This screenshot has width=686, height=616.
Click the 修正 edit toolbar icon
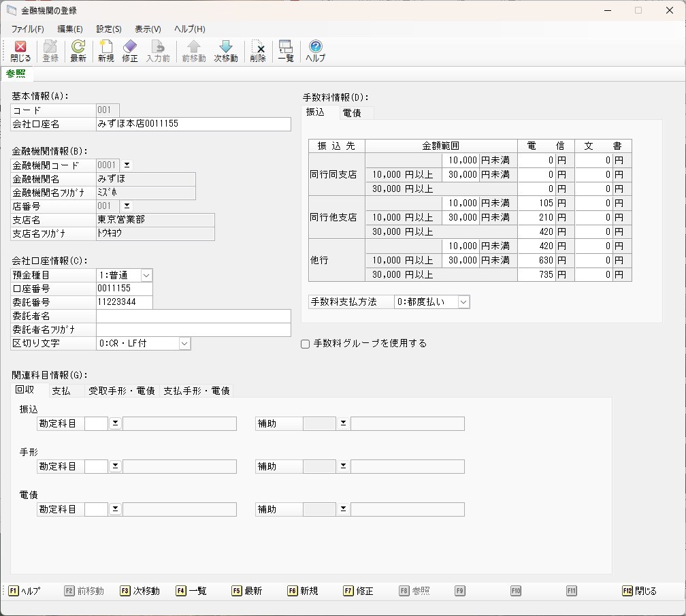[129, 51]
